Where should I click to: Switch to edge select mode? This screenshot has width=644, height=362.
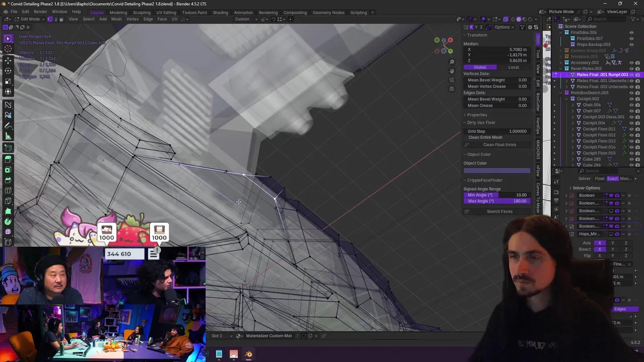click(x=55, y=19)
